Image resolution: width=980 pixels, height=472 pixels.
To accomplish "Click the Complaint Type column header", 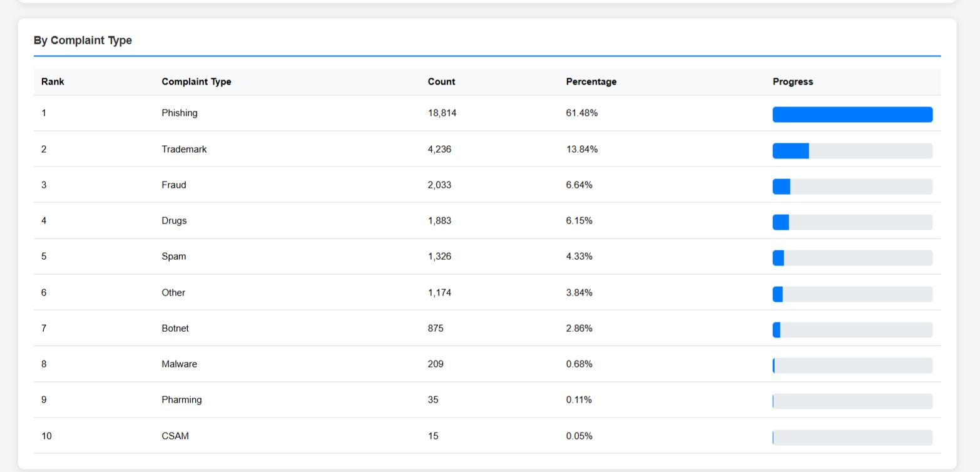I will click(196, 81).
